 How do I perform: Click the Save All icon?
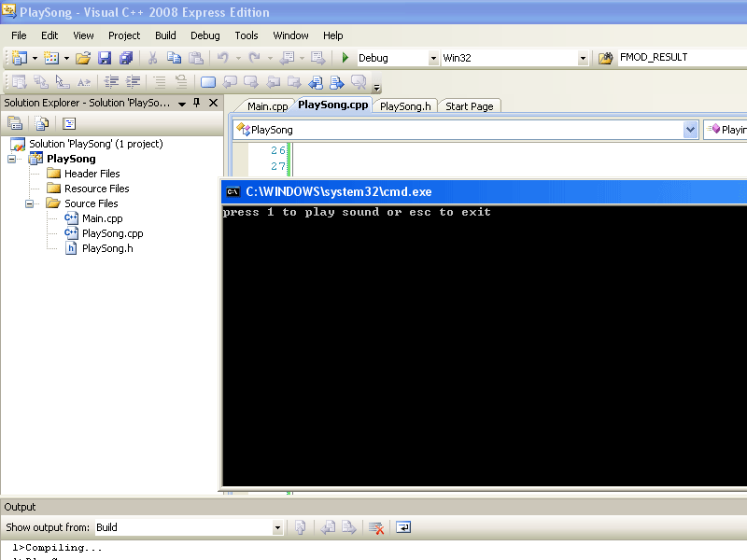click(x=126, y=58)
